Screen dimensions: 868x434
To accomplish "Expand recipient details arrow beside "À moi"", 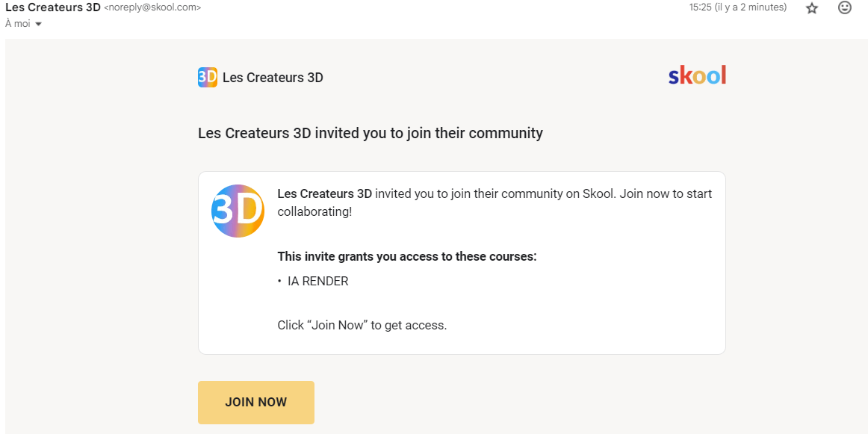I will click(x=38, y=25).
